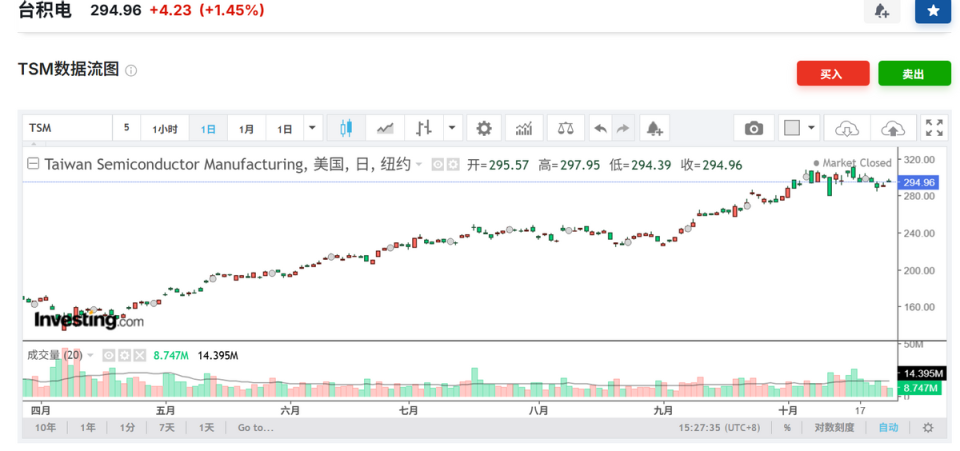Set range to 7天
The width and height of the screenshot is (960, 451).
(x=167, y=428)
